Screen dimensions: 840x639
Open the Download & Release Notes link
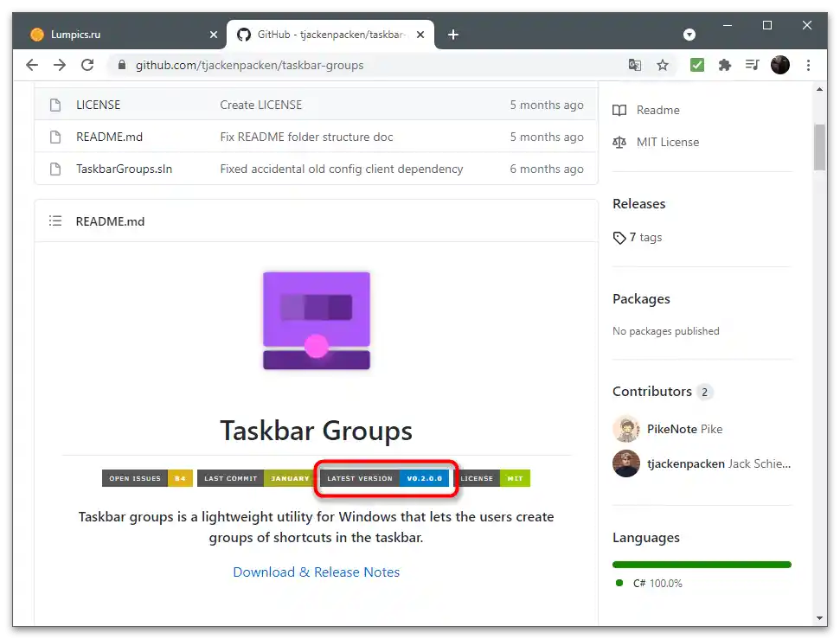pyautogui.click(x=316, y=572)
